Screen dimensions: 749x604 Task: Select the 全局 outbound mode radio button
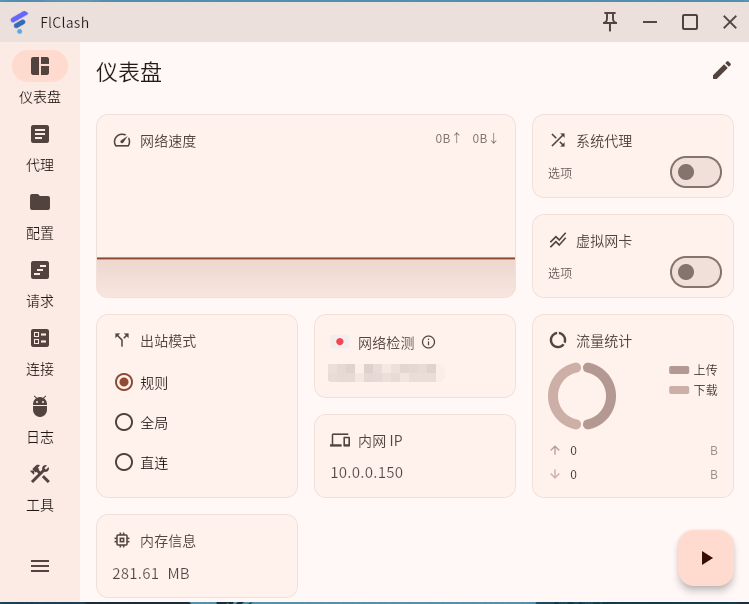coord(124,422)
